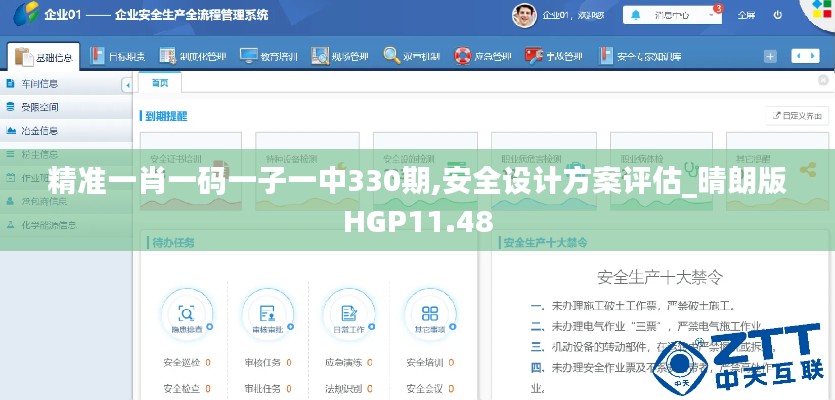
Task: Toggle 全屏 fullscreen mode
Action: (x=746, y=15)
